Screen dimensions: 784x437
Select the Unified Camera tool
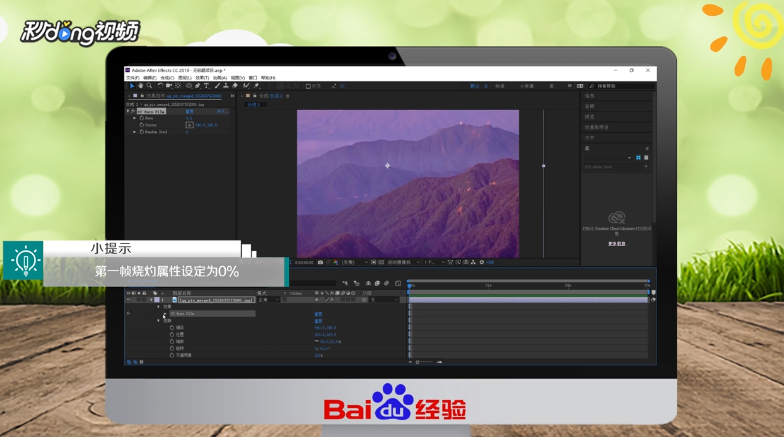[169, 86]
